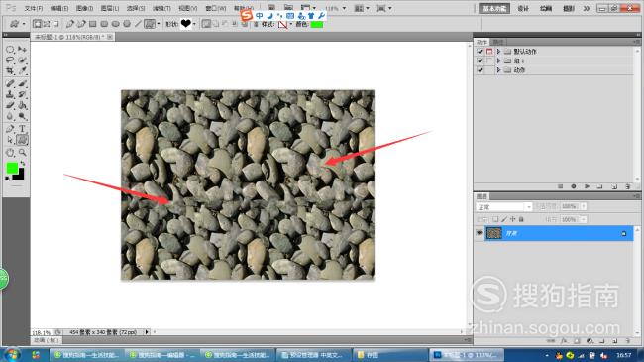Viewport: 644px width, 362px height.
Task: Open the custom shape picker dropdown
Action: (x=194, y=24)
